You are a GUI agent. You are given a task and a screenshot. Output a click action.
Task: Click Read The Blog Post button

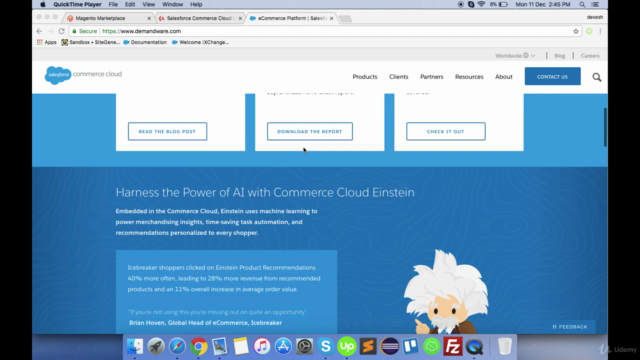pyautogui.click(x=167, y=131)
